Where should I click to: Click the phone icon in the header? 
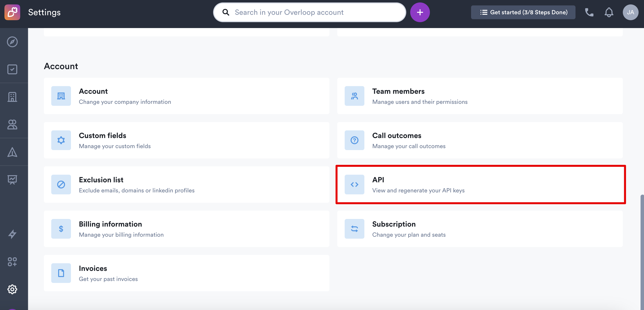pyautogui.click(x=589, y=12)
